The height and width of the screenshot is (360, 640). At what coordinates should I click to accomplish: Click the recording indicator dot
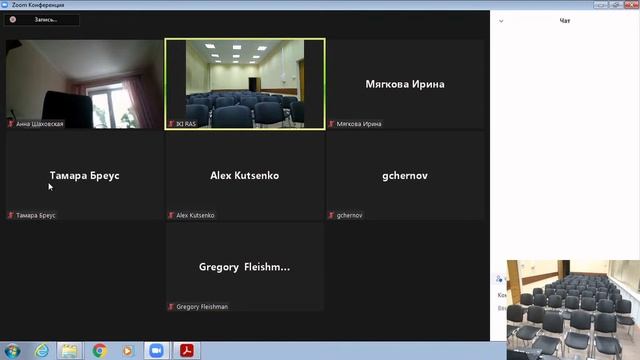[x=13, y=20]
